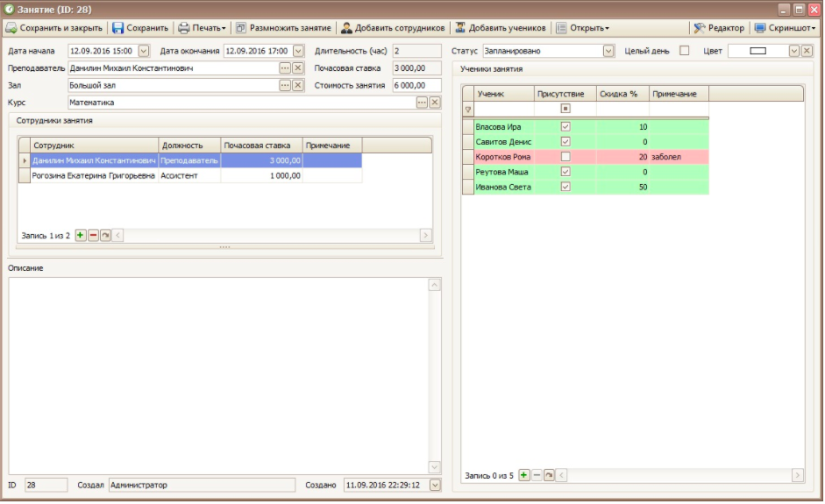Open Дата начала date dropdown
Image resolution: width=825 pixels, height=504 pixels.
click(144, 51)
